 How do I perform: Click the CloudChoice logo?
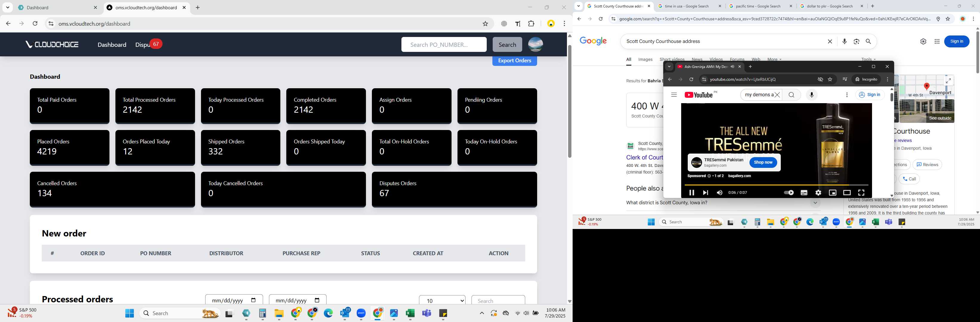click(x=52, y=44)
